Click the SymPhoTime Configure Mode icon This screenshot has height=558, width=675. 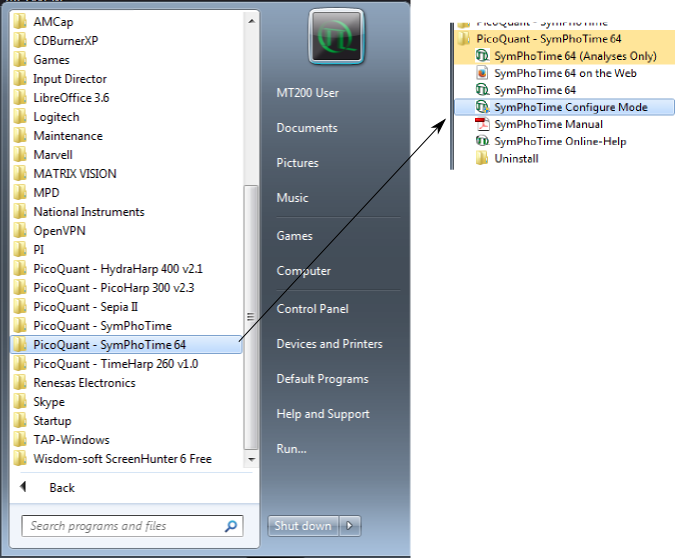click(482, 108)
